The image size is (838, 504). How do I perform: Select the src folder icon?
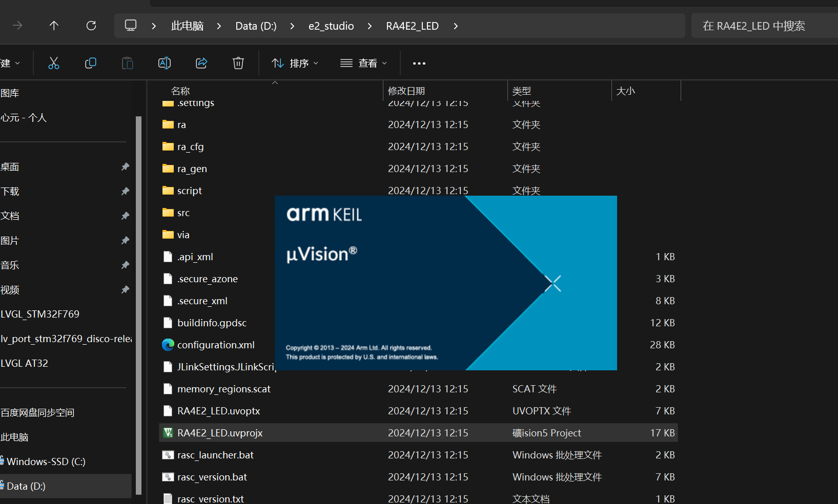point(168,213)
